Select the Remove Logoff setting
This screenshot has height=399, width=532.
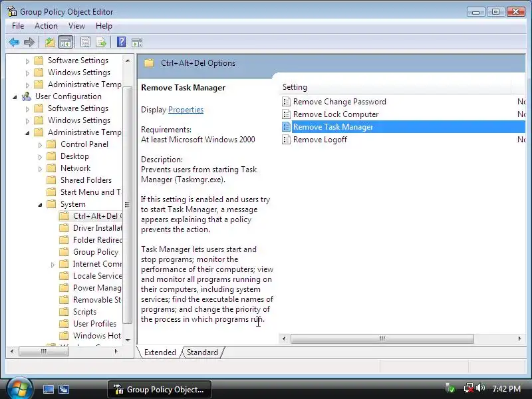coord(320,140)
